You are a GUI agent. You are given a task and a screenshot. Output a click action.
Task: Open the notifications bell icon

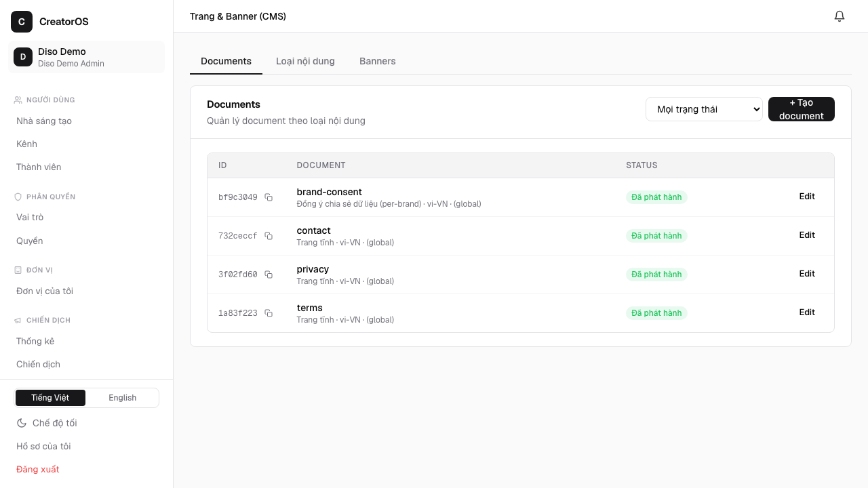(x=840, y=16)
